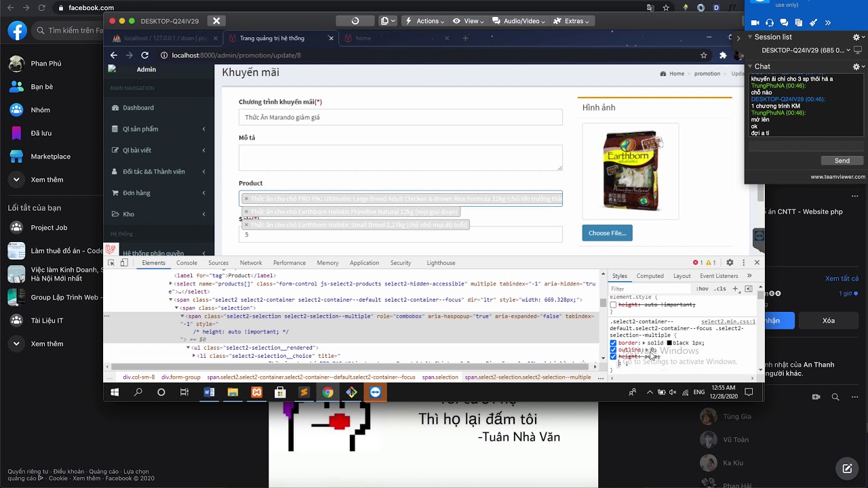Image resolution: width=868 pixels, height=488 pixels.
Task: Open DevTools three-dot customize menu
Action: pos(743,263)
